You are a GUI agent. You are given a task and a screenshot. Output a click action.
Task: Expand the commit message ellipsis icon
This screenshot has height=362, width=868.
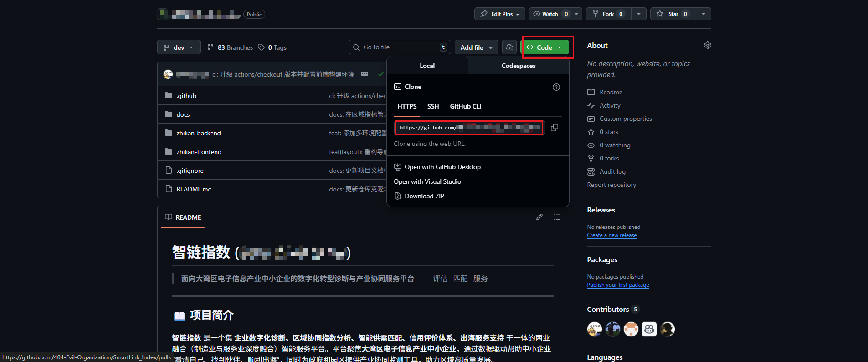coord(365,74)
